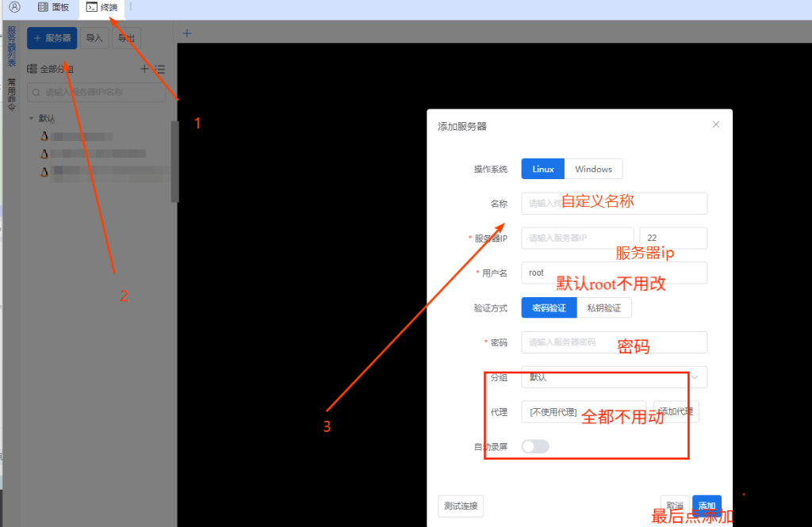The width and height of the screenshot is (812, 527).
Task: Toggle the 自动录屏 auto-record switch
Action: coord(535,447)
